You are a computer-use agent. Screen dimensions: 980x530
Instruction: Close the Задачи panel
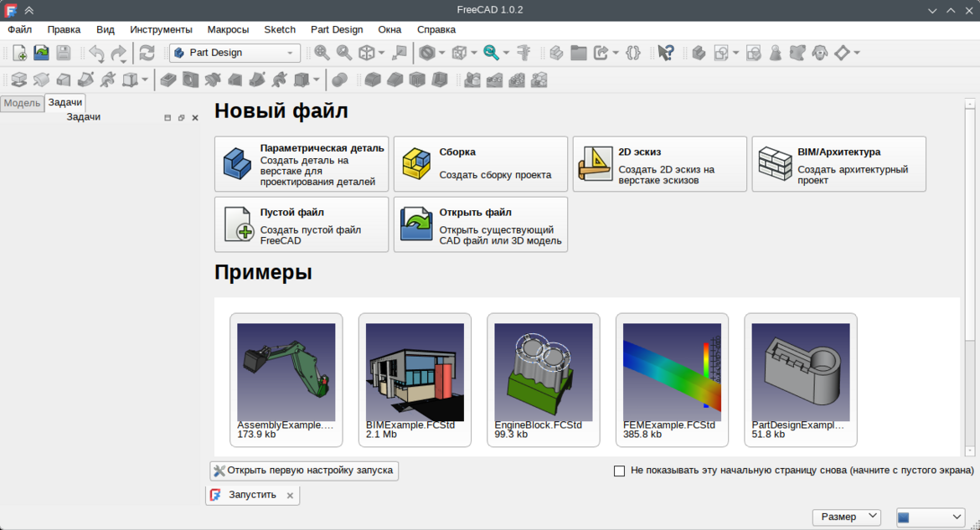point(195,117)
